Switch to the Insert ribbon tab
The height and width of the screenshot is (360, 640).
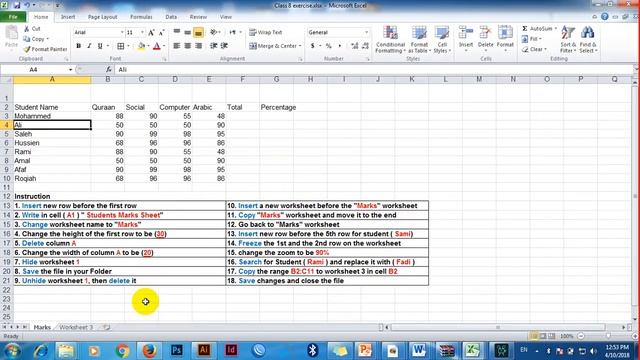pyautogui.click(x=68, y=17)
